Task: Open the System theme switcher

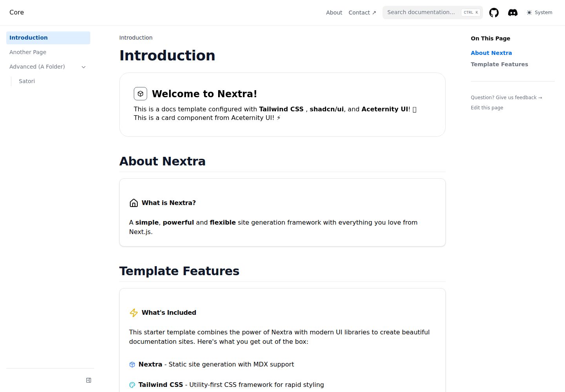Action: click(x=539, y=13)
